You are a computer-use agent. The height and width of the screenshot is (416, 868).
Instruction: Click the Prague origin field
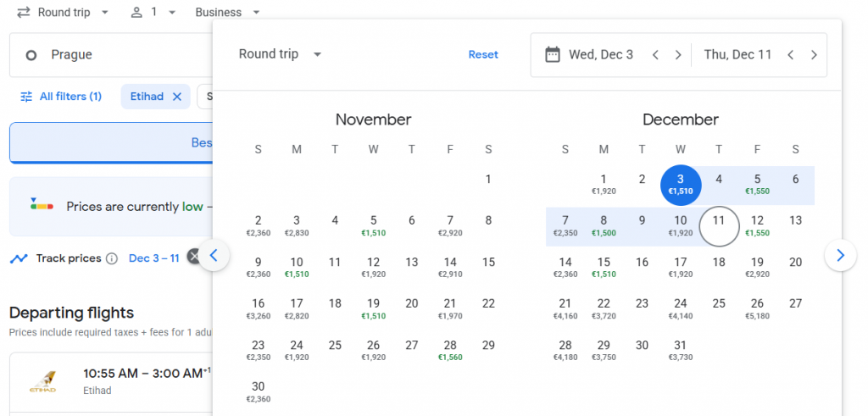click(110, 55)
